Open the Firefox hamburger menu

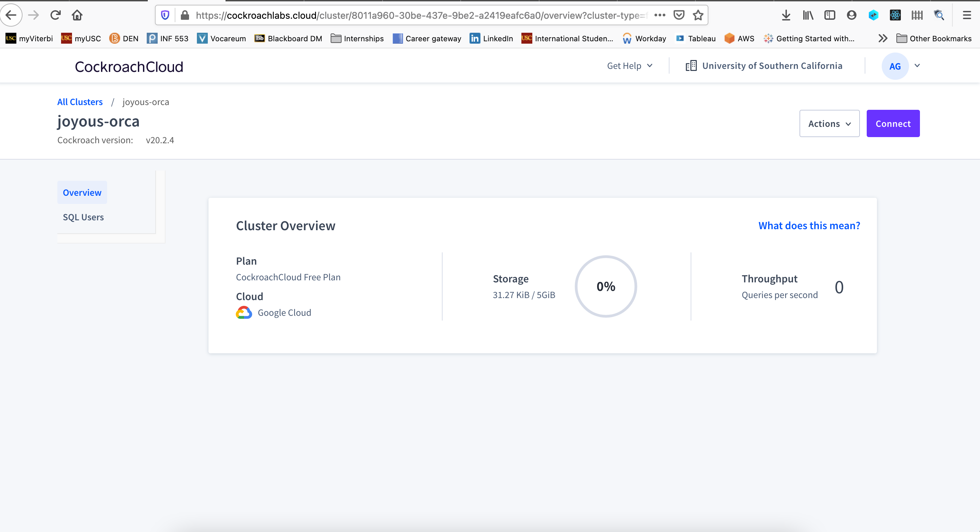[967, 15]
